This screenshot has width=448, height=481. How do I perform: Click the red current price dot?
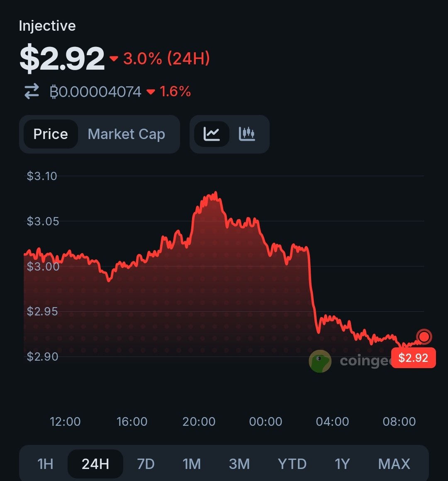click(x=424, y=337)
